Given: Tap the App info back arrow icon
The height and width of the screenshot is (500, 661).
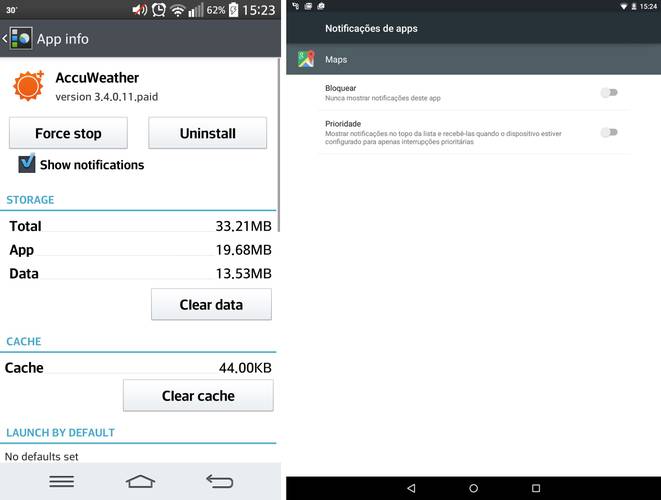Looking at the screenshot, I should 5,39.
